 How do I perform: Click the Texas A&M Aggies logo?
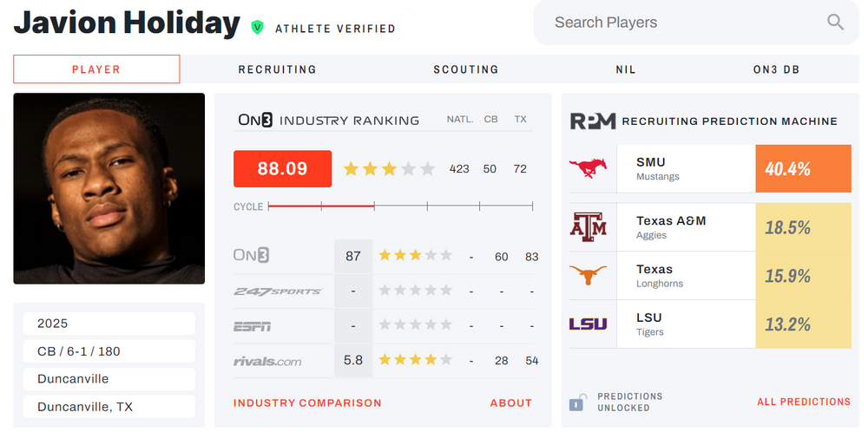click(588, 227)
